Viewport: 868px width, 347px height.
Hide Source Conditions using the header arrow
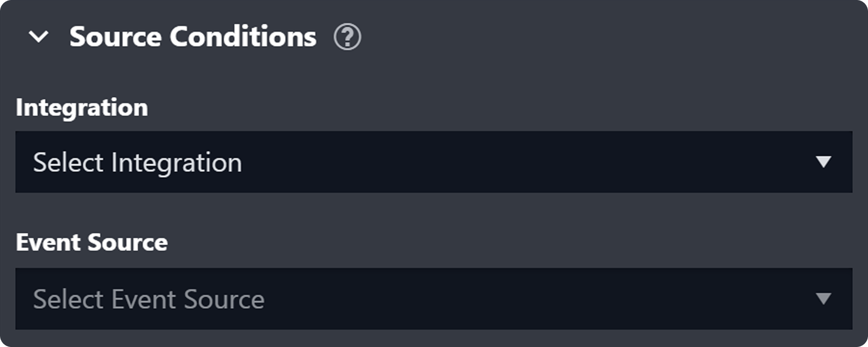[x=39, y=37]
